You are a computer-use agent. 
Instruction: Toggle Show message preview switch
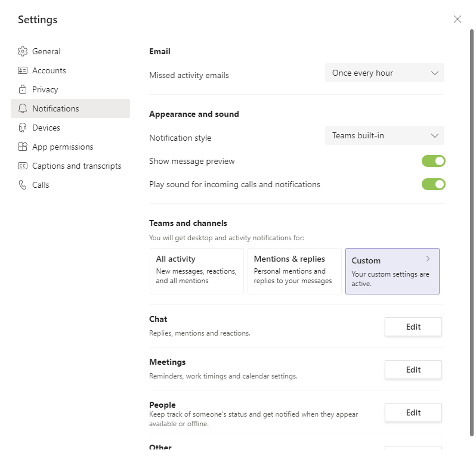point(433,161)
